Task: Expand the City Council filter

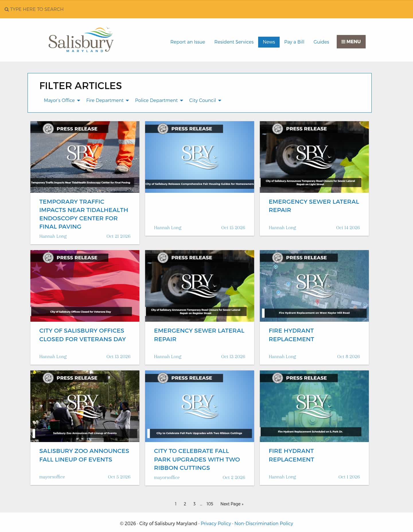Action: point(205,100)
